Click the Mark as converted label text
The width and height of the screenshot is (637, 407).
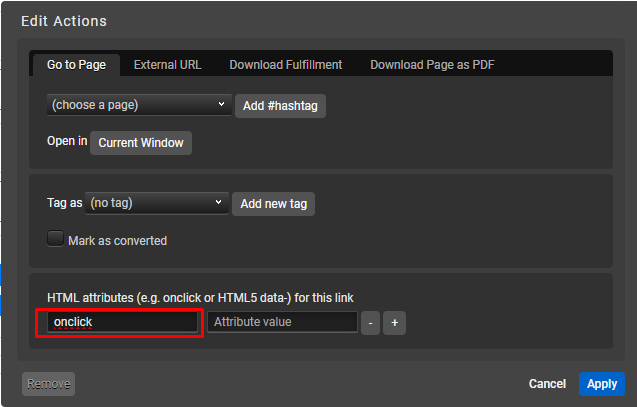pos(117,241)
